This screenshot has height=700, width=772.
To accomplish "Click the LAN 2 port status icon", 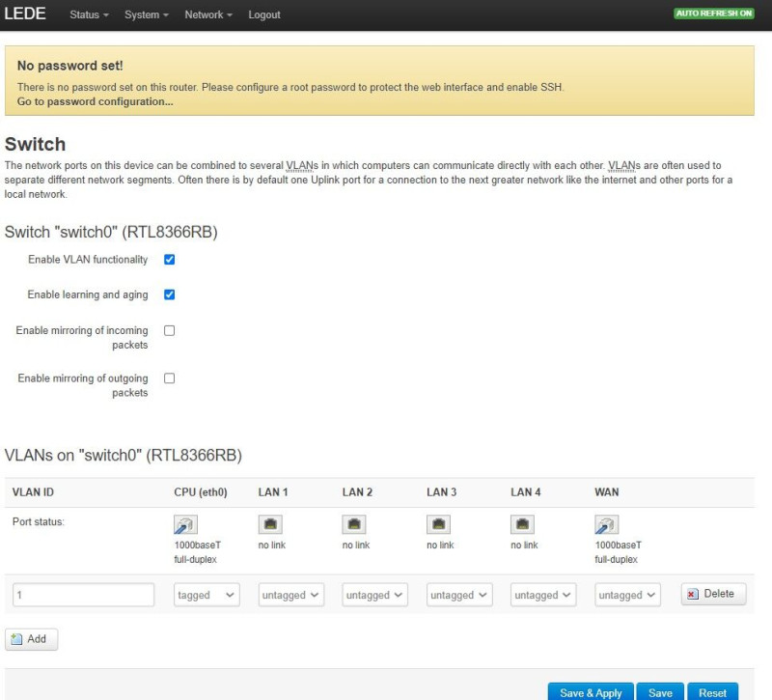I will pyautogui.click(x=354, y=524).
